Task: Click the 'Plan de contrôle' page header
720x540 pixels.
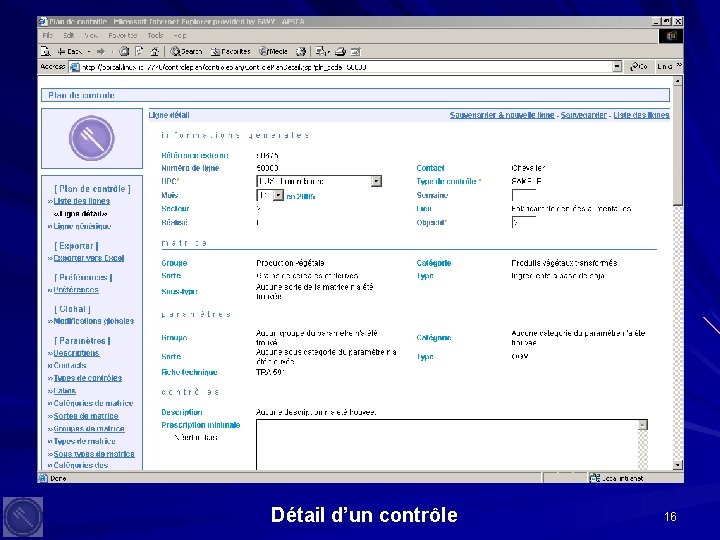Action: click(82, 96)
